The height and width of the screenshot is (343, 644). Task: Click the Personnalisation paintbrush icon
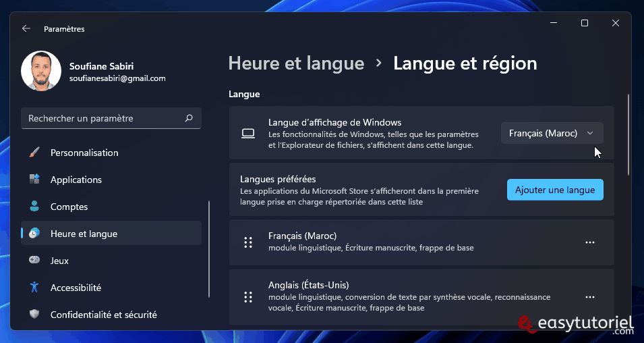pyautogui.click(x=34, y=153)
